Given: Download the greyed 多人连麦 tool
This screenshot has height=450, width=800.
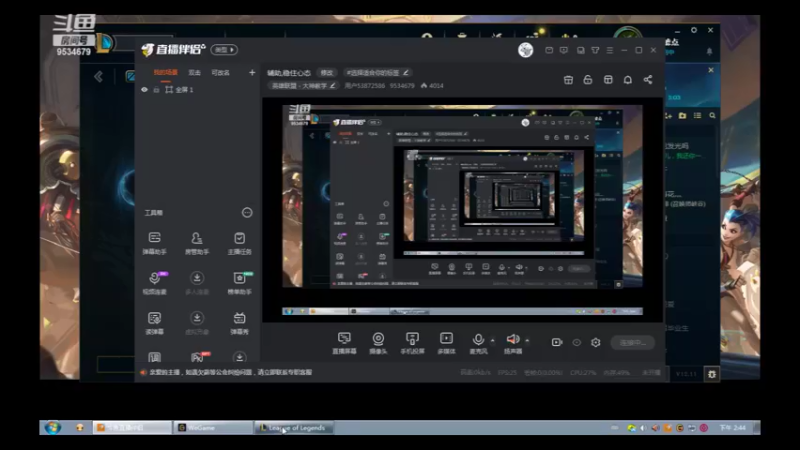Looking at the screenshot, I should (196, 283).
